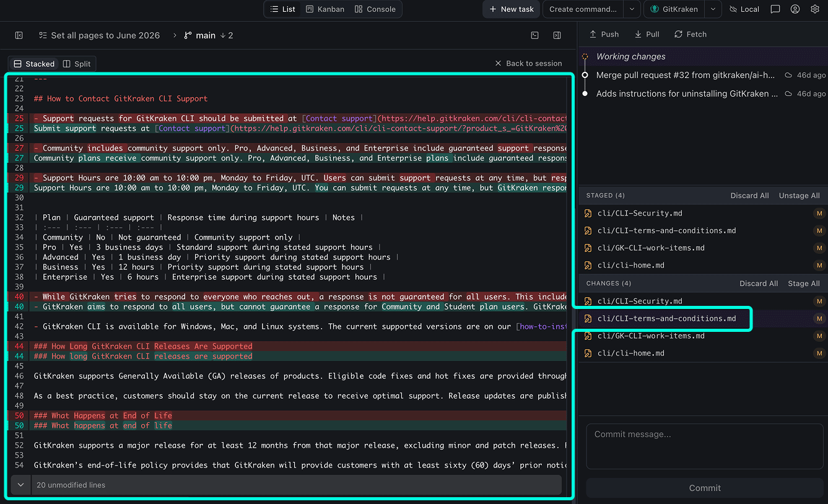Open staged file cli/GK-CLI-work-items.md
Image resolution: width=828 pixels, height=504 pixels.
703,248
